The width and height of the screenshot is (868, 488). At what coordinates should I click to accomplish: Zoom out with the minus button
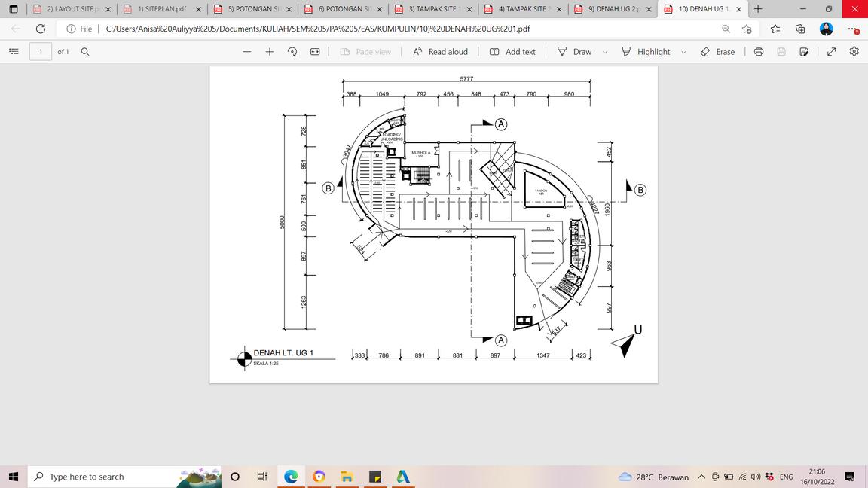(247, 51)
